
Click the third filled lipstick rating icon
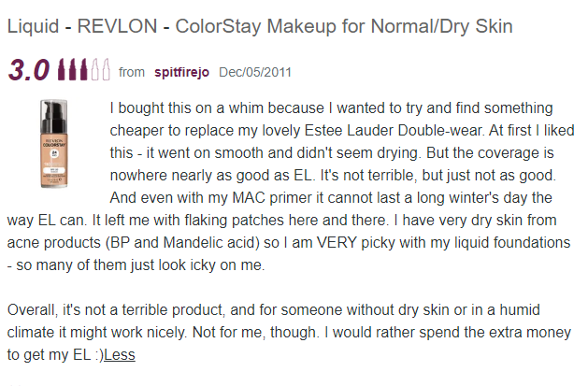pyautogui.click(x=83, y=69)
